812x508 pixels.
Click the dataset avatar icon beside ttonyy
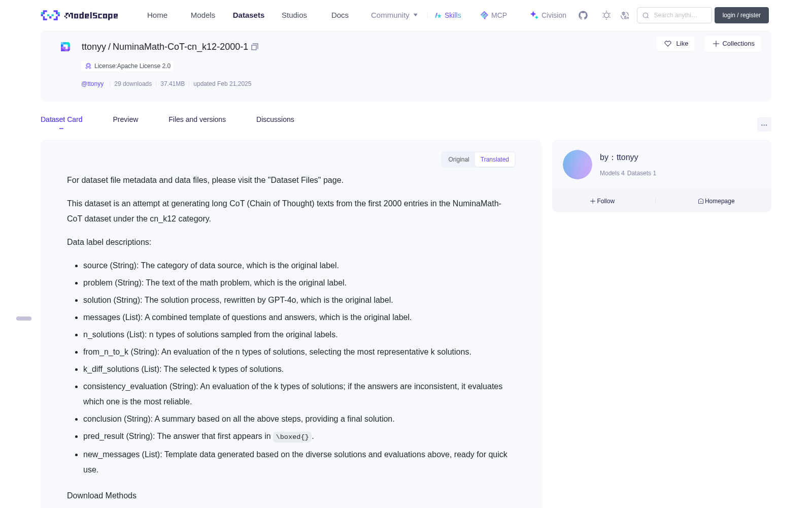[65, 47]
